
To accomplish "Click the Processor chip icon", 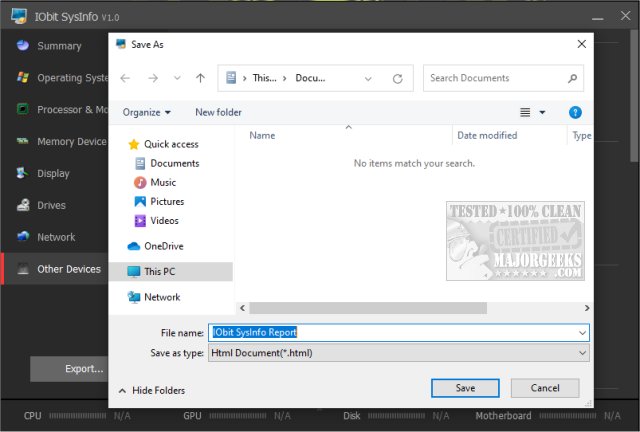I will [x=23, y=109].
